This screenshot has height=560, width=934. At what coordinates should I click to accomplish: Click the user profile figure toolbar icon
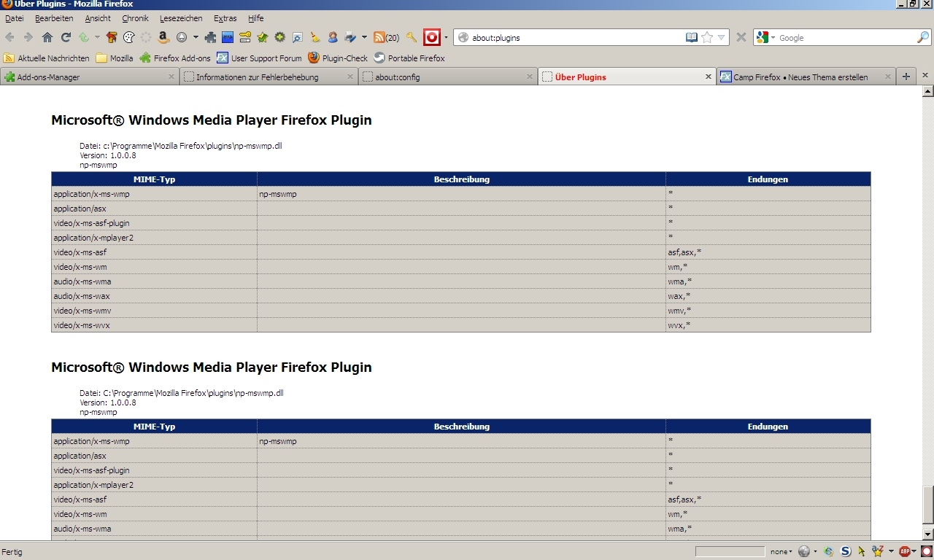tap(333, 37)
